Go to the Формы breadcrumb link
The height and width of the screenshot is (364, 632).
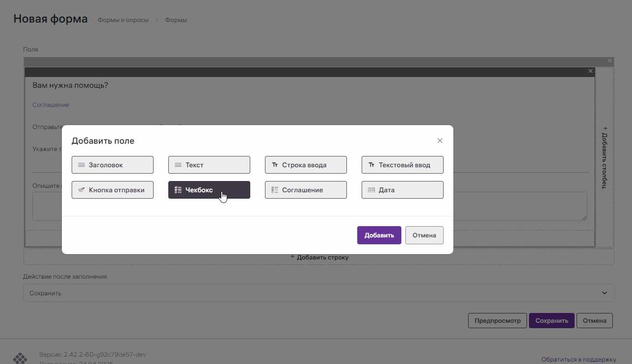point(176,20)
